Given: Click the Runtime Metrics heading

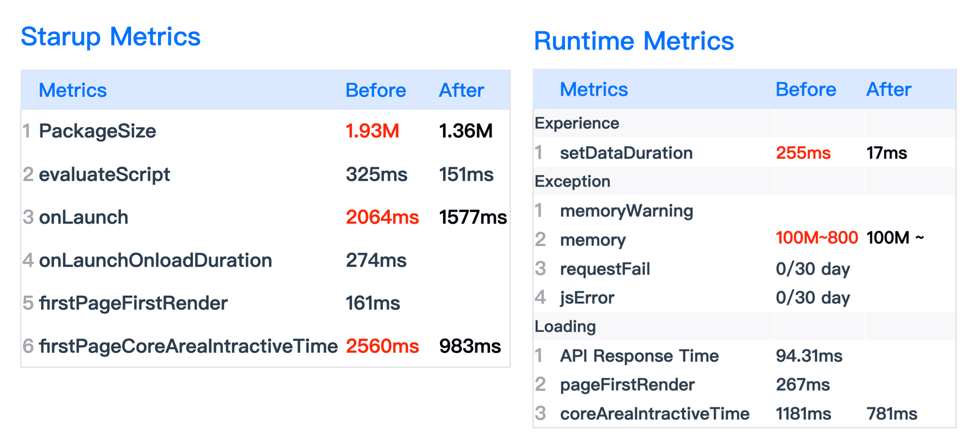Looking at the screenshot, I should pos(633,41).
